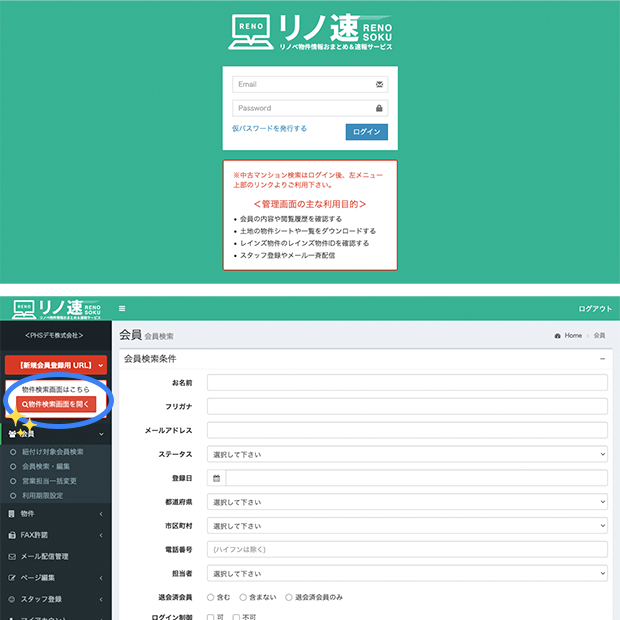Check the 不可 checkbox for ログイン制御
Viewport: 620px width, 620px height.
click(236, 617)
